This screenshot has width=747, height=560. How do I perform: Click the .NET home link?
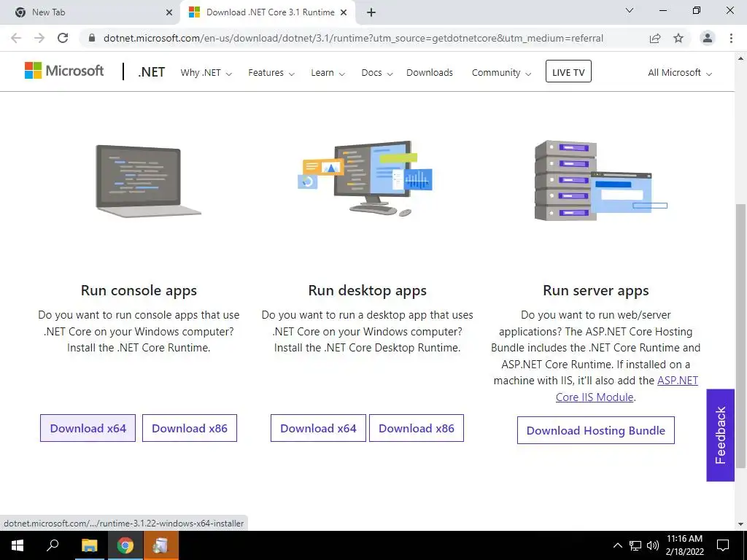pyautogui.click(x=152, y=72)
